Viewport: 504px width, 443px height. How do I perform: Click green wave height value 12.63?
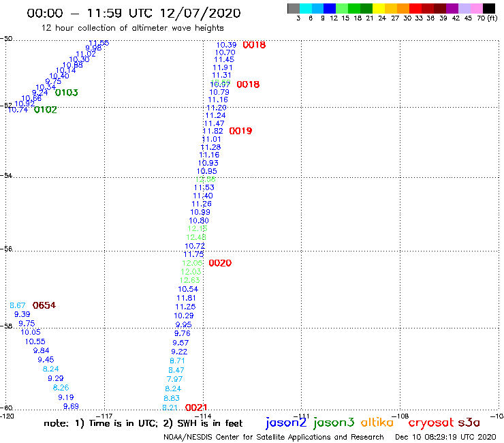189,280
